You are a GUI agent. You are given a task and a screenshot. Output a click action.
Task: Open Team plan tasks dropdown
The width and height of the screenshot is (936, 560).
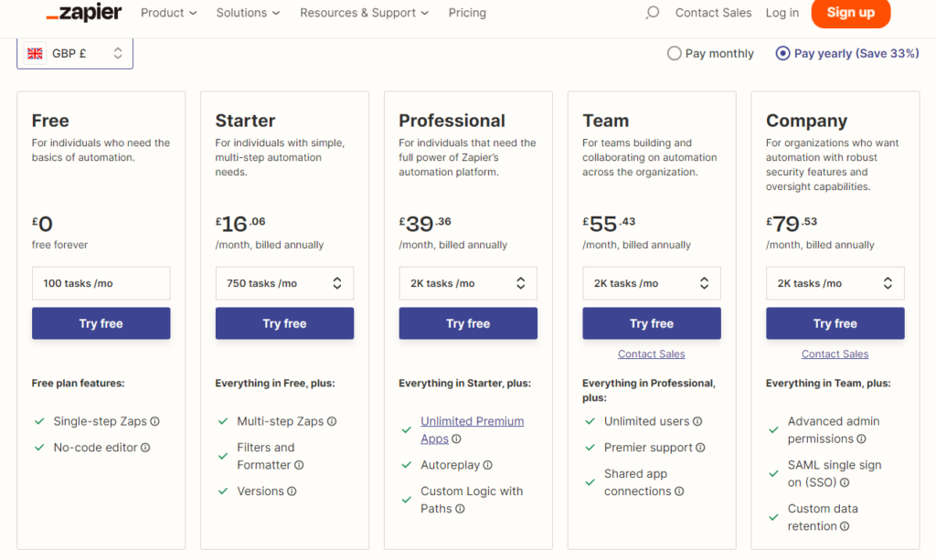[x=651, y=283]
